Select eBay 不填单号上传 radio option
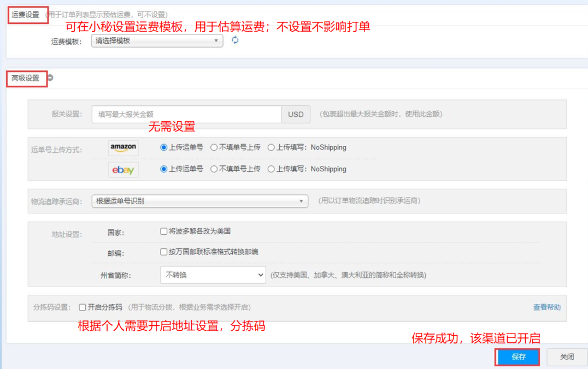 pos(214,169)
